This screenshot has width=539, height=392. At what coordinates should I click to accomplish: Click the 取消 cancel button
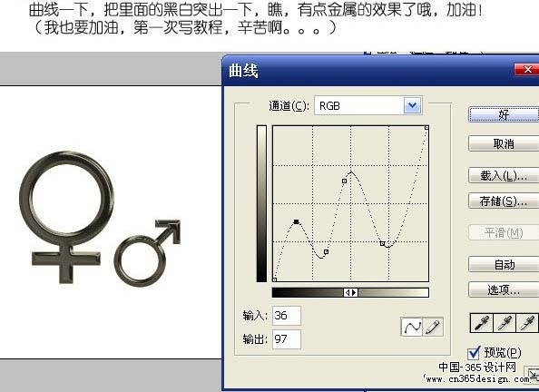click(x=504, y=143)
